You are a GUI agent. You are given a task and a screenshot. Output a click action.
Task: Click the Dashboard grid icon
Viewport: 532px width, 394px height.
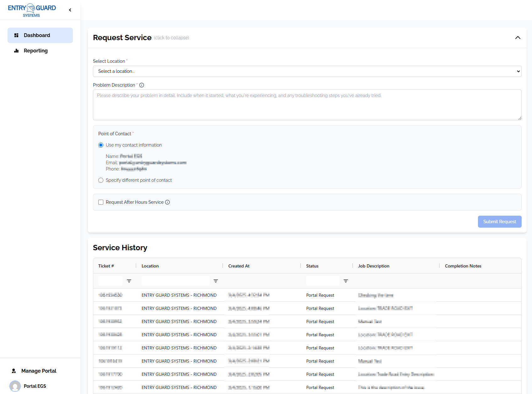(x=17, y=35)
